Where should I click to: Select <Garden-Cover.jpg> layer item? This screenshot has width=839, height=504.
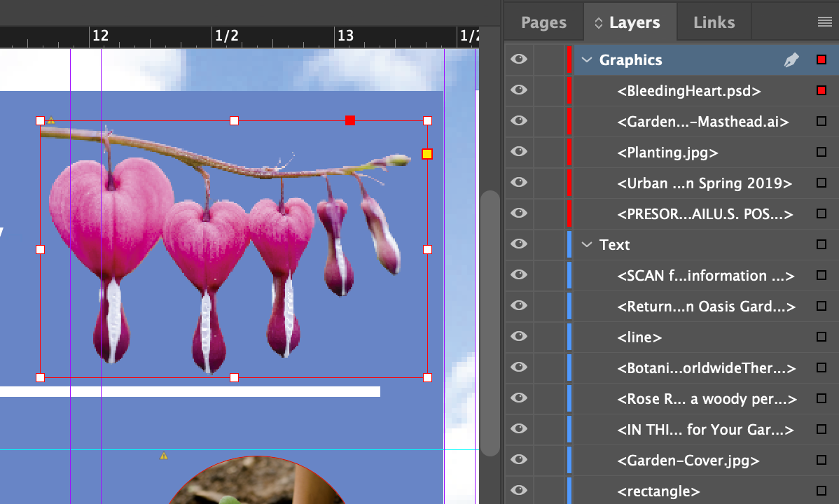(x=688, y=461)
